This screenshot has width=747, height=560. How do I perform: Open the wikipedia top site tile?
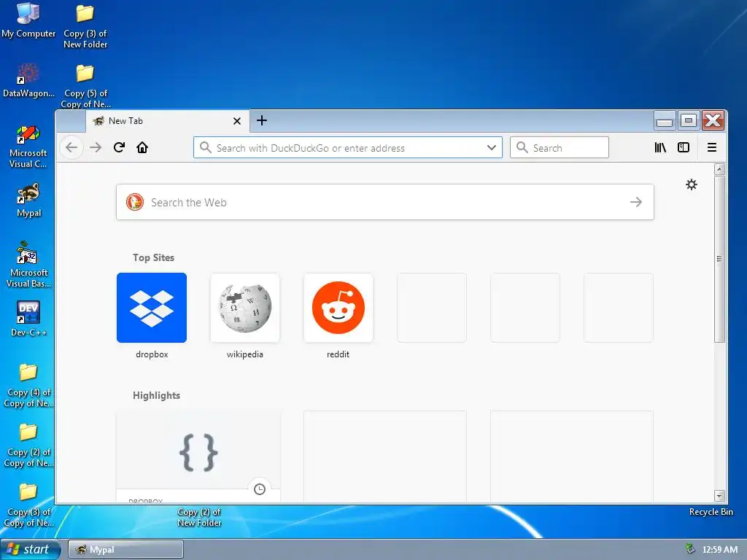click(x=245, y=308)
